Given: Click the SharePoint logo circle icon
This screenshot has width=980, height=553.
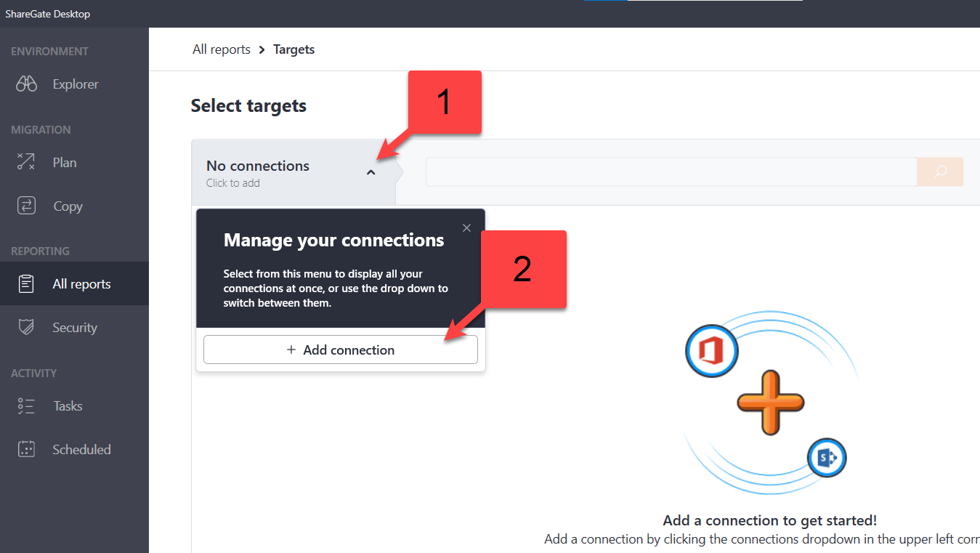Looking at the screenshot, I should point(827,458).
